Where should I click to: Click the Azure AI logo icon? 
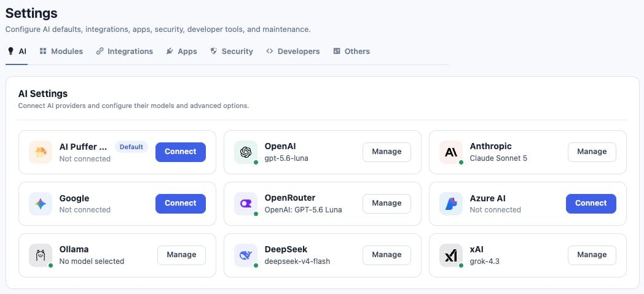pos(451,204)
